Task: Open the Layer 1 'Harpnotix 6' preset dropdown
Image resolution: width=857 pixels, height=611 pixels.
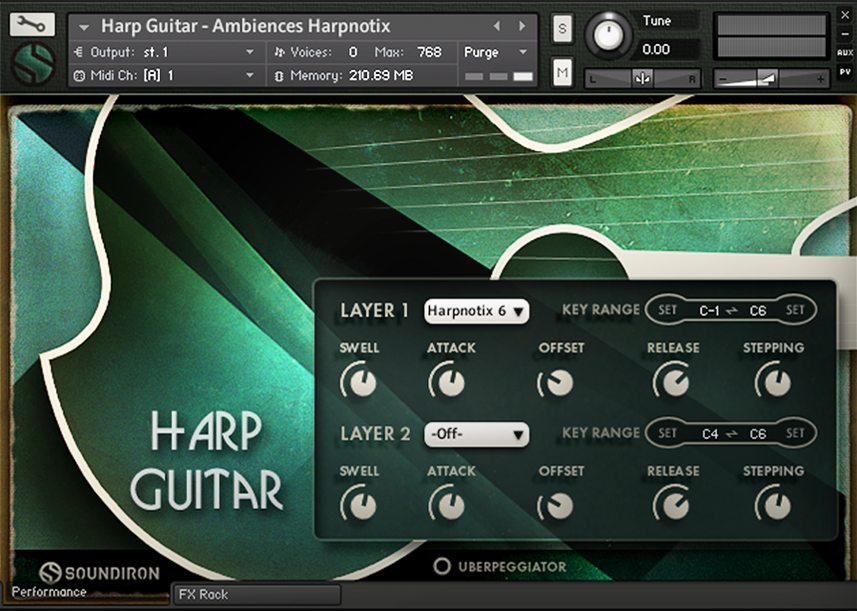Action: tap(478, 311)
